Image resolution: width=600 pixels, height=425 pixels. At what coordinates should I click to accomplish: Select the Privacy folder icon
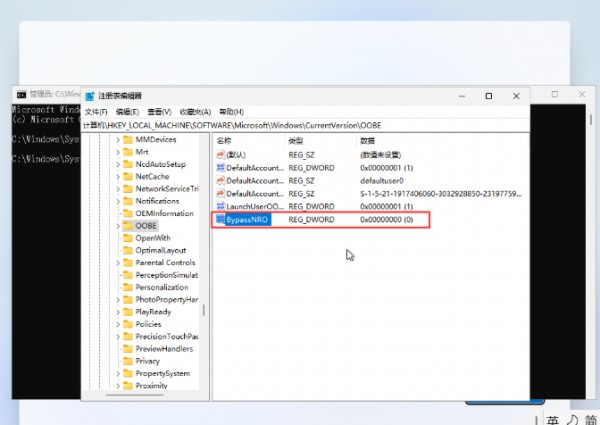pyautogui.click(x=128, y=361)
